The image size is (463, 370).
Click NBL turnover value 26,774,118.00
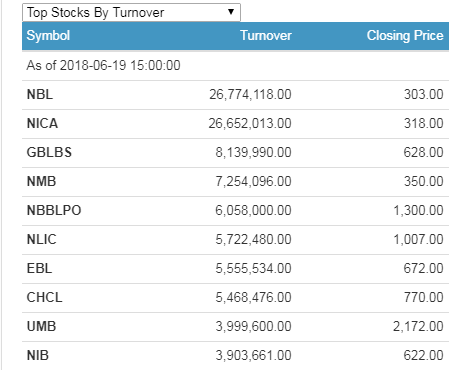click(250, 94)
